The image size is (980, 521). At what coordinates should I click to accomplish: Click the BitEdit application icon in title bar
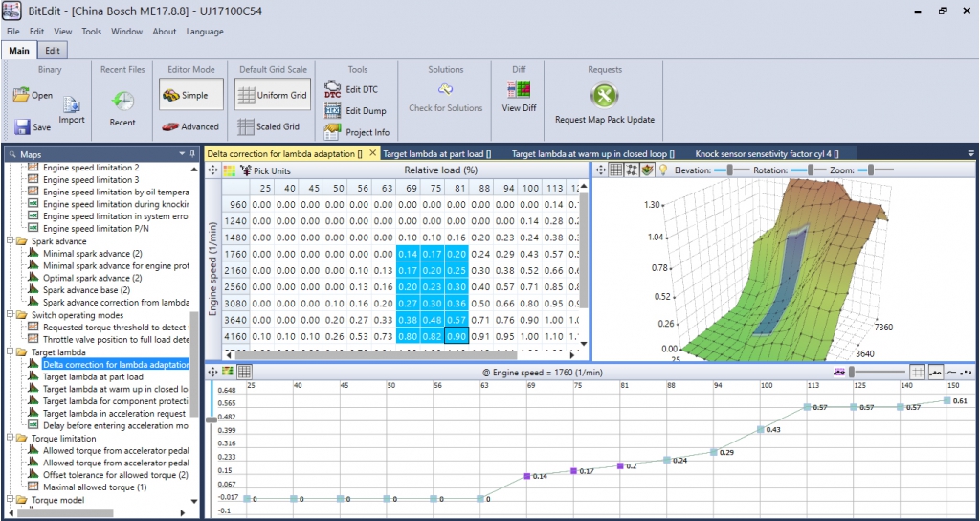(12, 11)
